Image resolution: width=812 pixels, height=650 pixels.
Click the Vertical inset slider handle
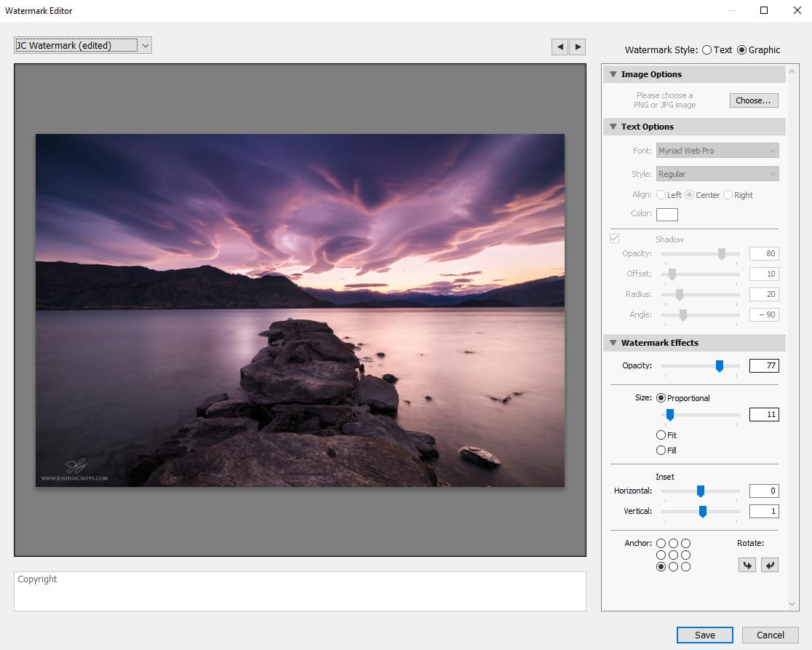(x=702, y=512)
